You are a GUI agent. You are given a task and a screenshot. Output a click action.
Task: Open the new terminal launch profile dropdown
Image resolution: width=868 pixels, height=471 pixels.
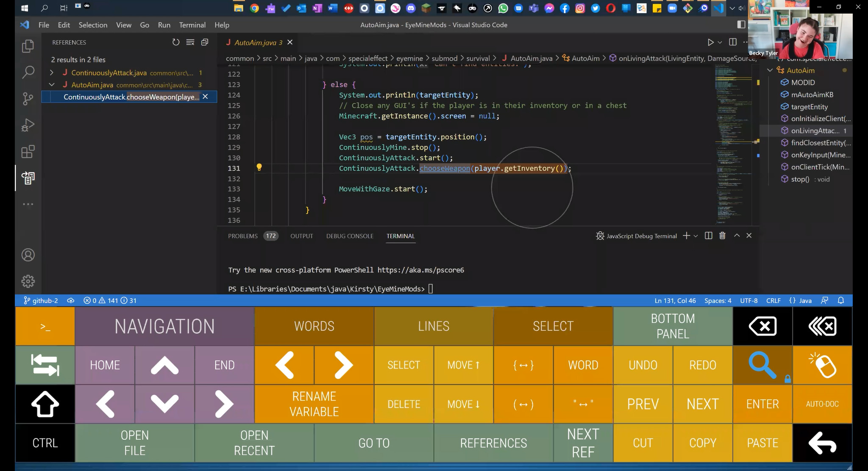696,236
